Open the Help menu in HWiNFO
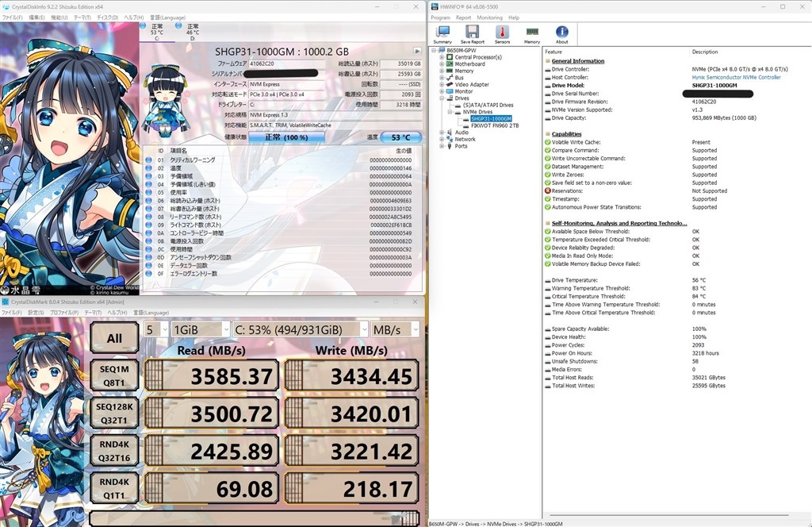The image size is (812, 527). point(514,17)
